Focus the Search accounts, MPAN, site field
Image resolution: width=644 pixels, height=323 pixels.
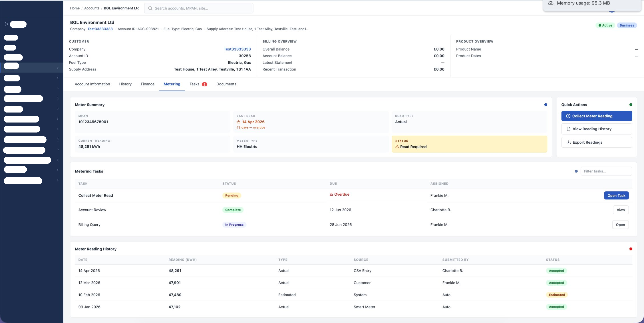click(x=199, y=8)
